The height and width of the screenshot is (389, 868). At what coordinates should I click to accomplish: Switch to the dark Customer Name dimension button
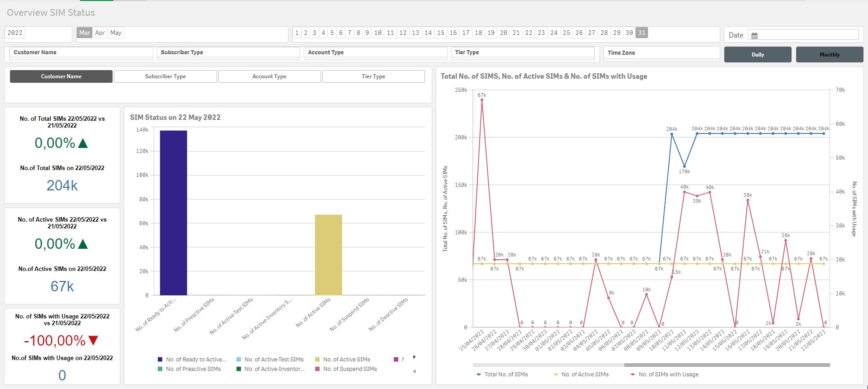tap(61, 76)
